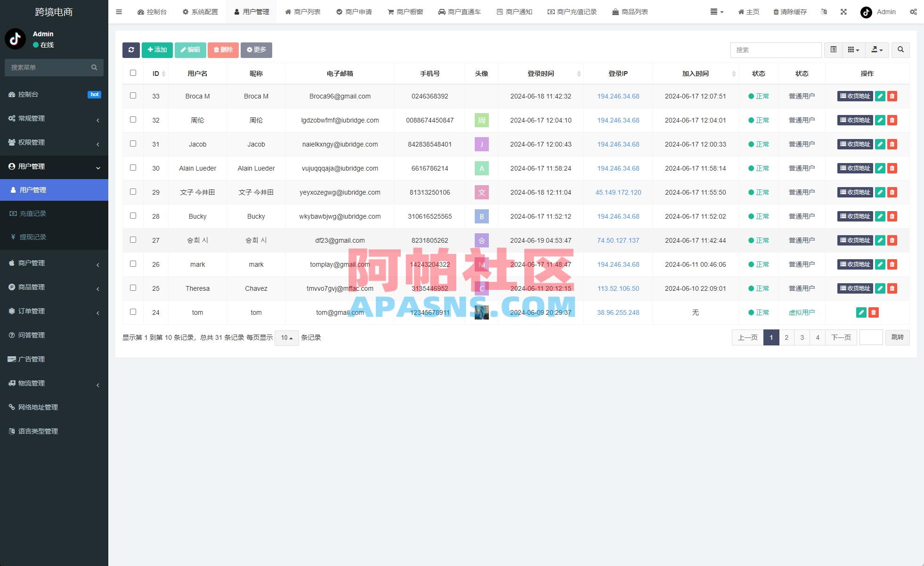The image size is (924, 566).
Task: Expand the 商户管理 sidebar section
Action: (32, 263)
